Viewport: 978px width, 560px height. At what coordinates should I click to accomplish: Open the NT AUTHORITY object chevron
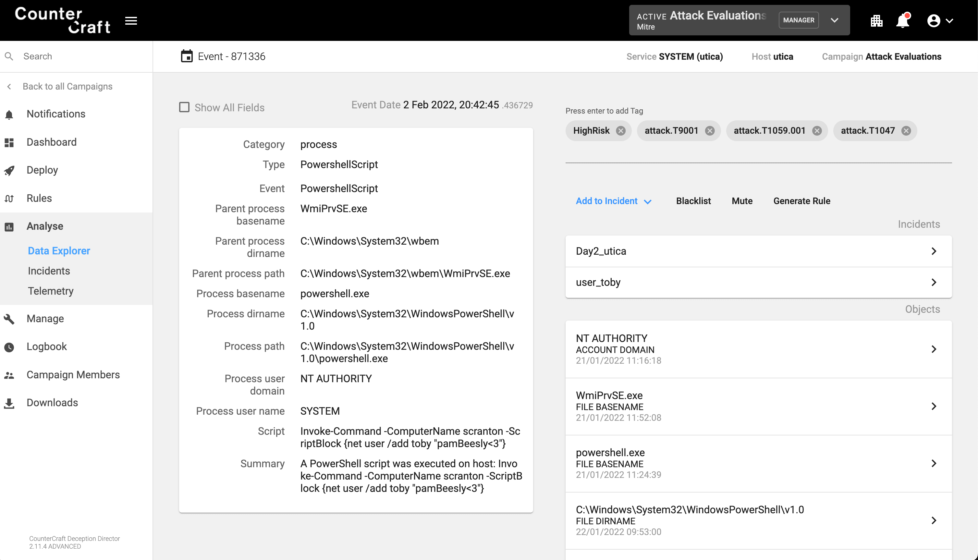(934, 349)
